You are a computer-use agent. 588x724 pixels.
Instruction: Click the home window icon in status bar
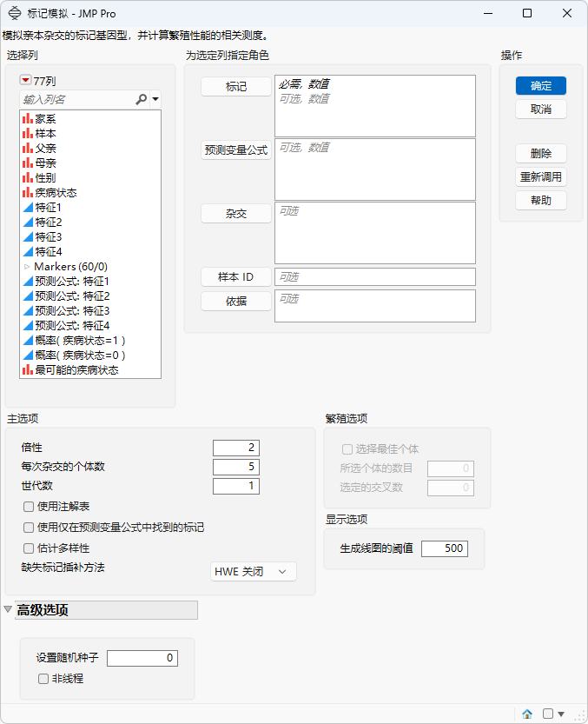[x=527, y=714]
